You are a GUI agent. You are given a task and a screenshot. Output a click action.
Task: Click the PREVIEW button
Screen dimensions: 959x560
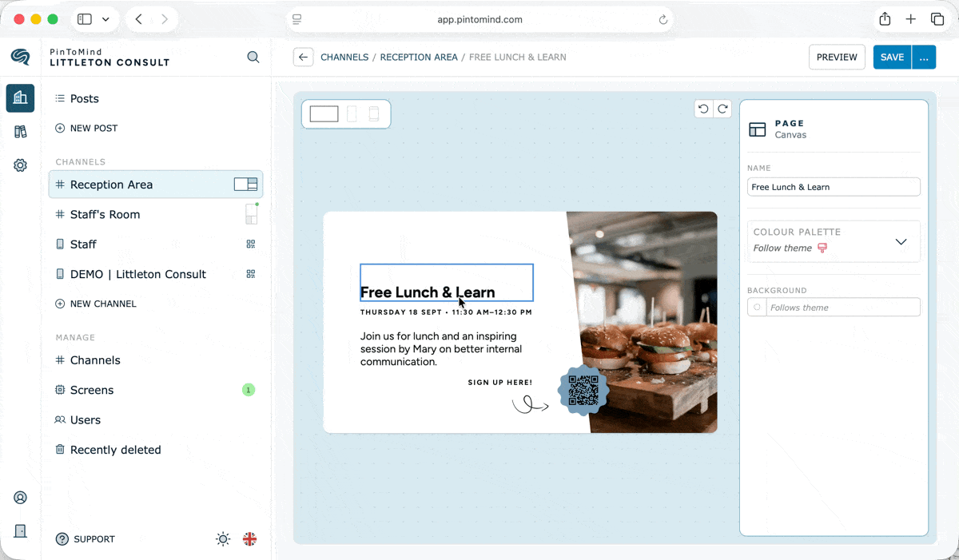click(x=837, y=57)
